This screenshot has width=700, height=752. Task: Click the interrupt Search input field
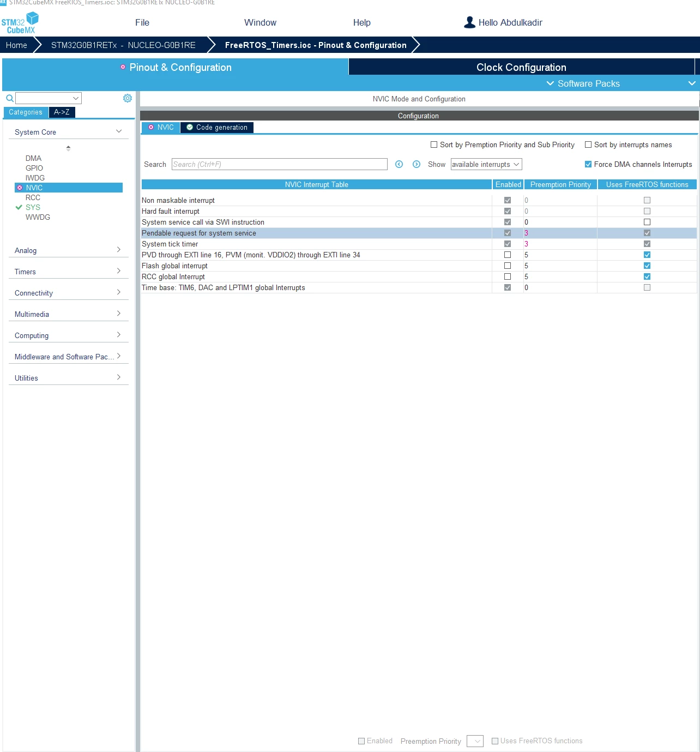pyautogui.click(x=279, y=164)
